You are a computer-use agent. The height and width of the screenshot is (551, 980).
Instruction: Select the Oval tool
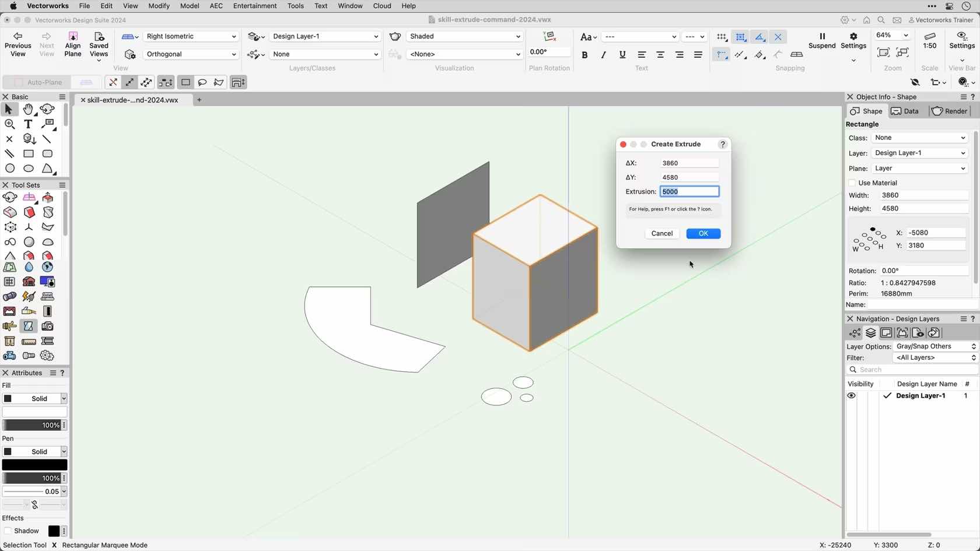click(x=28, y=169)
